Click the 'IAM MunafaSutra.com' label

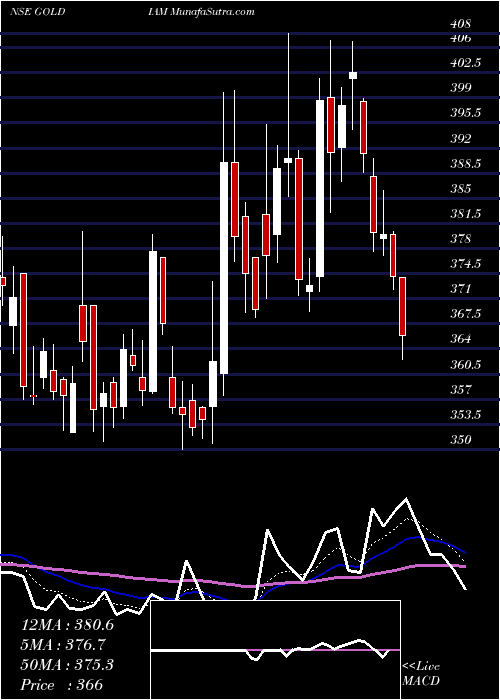pos(201,12)
